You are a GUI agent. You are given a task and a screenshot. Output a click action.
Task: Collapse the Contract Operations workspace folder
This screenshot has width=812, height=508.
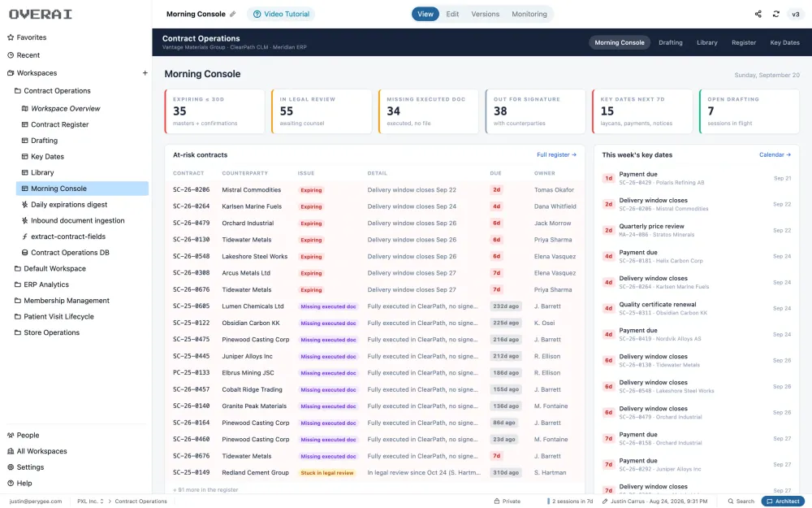coord(52,91)
